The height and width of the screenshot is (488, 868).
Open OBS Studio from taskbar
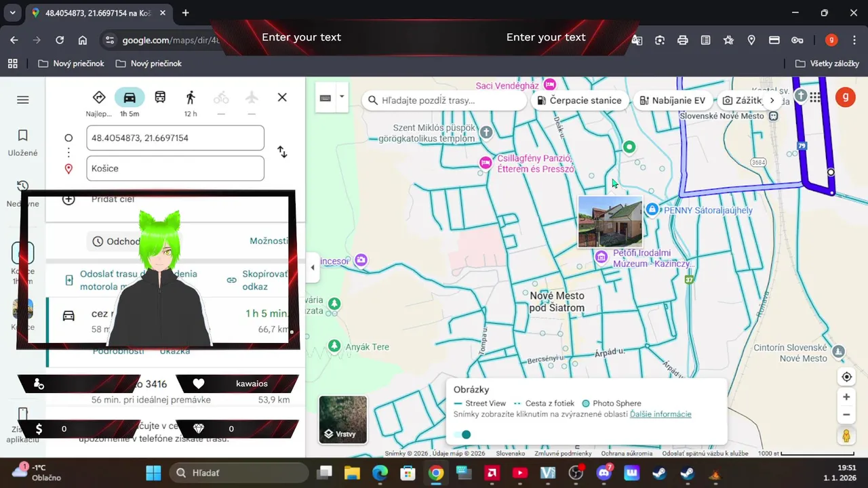(x=576, y=472)
